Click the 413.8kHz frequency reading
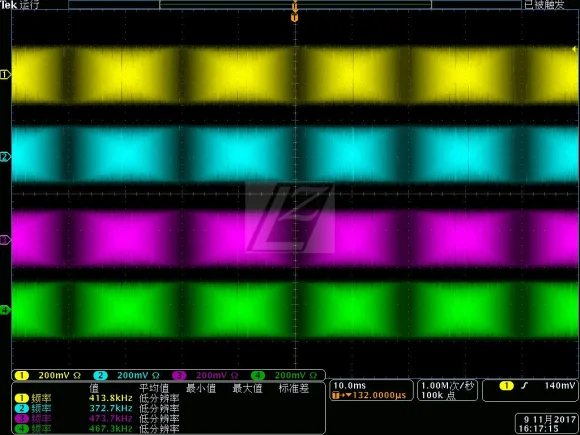This screenshot has height=435, width=580. click(x=111, y=398)
